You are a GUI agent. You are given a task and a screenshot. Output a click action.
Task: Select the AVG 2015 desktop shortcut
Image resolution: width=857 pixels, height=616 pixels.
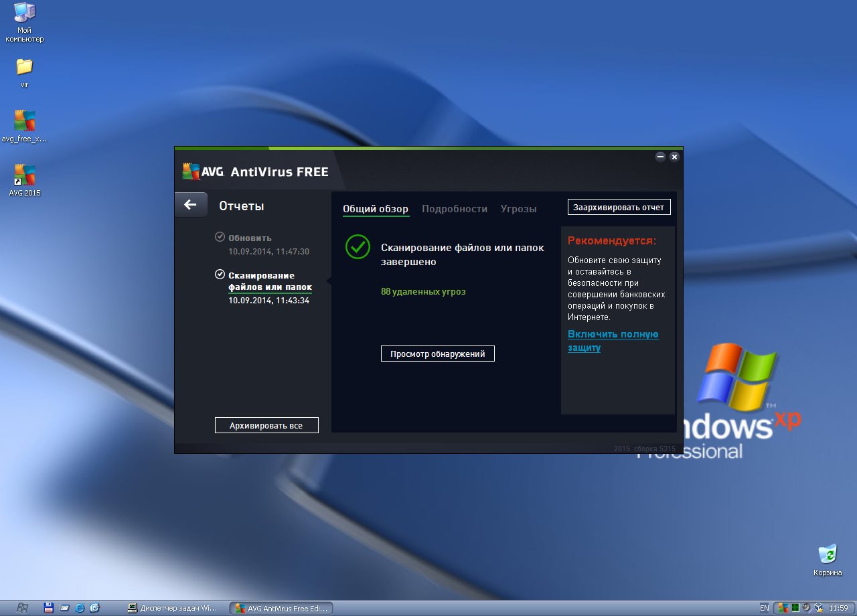click(x=25, y=180)
